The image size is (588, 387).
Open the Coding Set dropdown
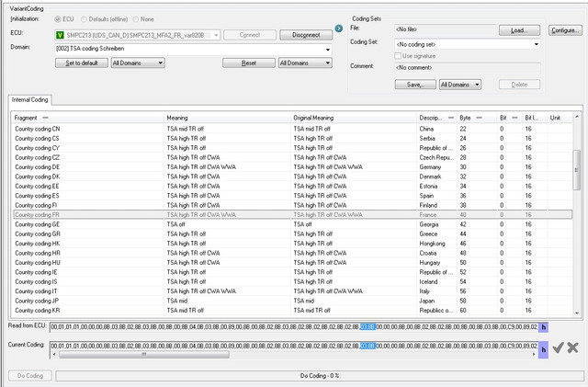[537, 44]
